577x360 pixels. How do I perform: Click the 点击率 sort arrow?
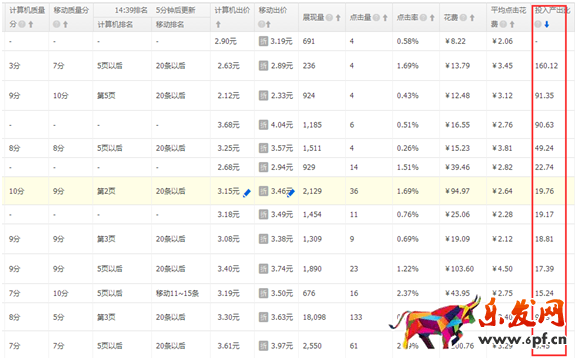click(432, 18)
